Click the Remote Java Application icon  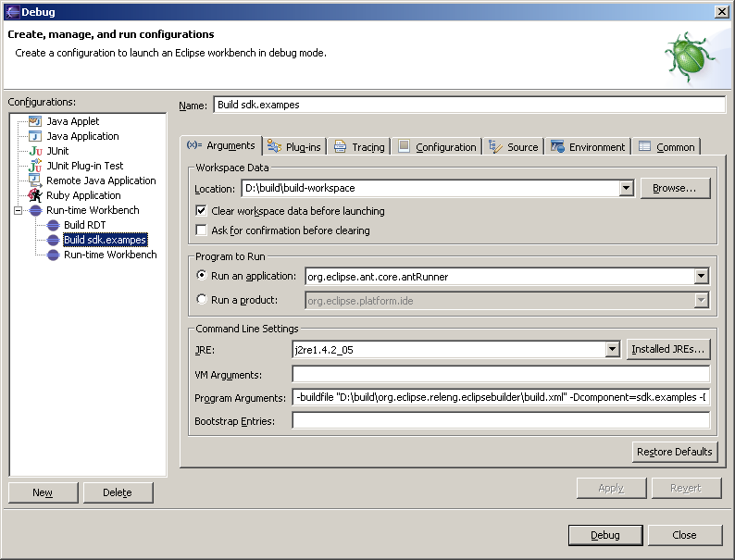coord(35,180)
